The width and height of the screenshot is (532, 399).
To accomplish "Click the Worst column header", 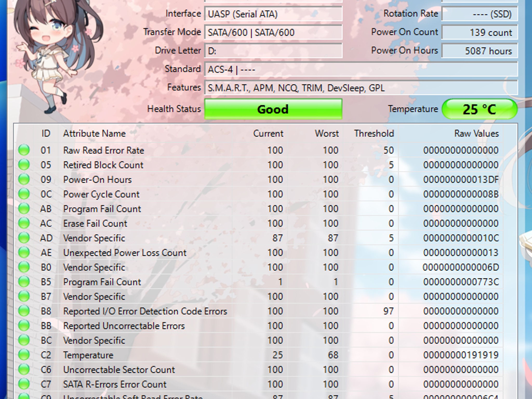I will pos(327,134).
